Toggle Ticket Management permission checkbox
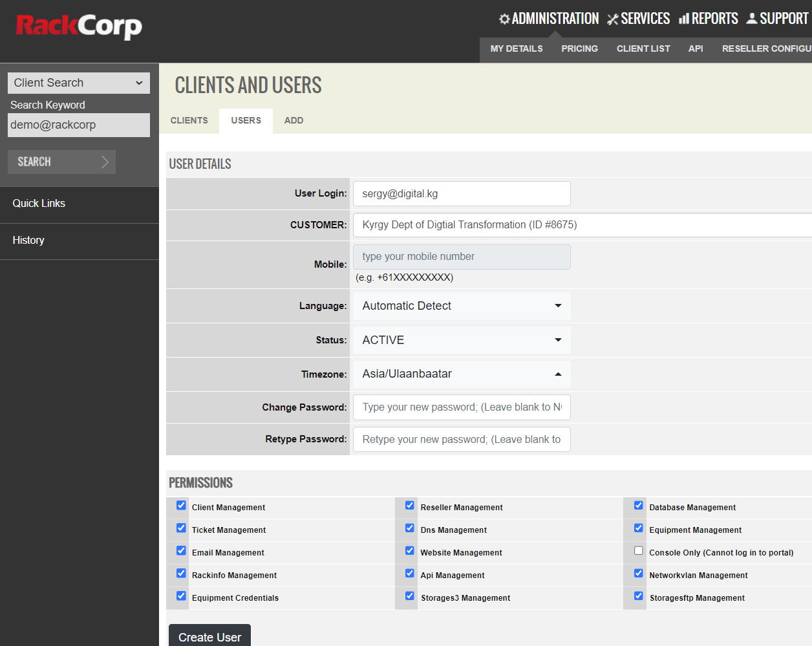Image resolution: width=812 pixels, height=646 pixels. coord(181,528)
